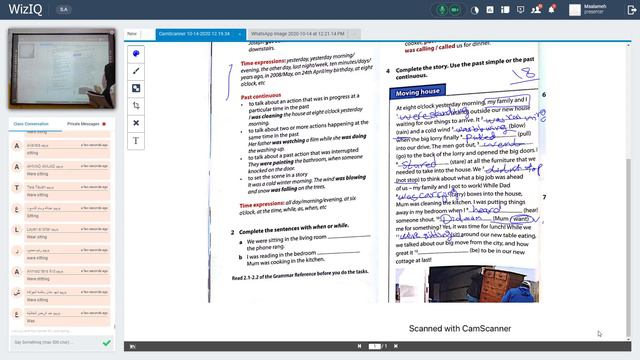
Task: Click the presenter webcam video thumbnail
Action: click(x=62, y=69)
